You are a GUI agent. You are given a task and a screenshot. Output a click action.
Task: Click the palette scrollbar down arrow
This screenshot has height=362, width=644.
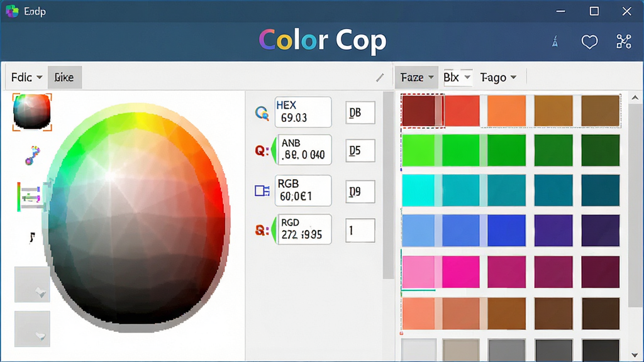click(635, 355)
